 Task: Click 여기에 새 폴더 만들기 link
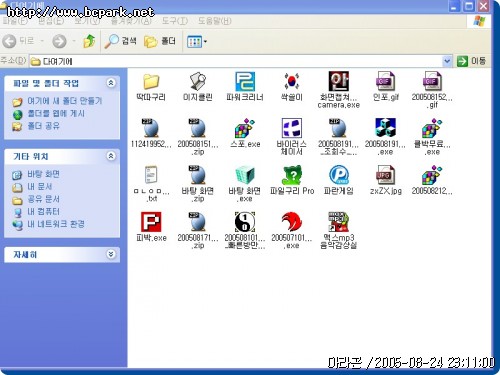pos(65,101)
